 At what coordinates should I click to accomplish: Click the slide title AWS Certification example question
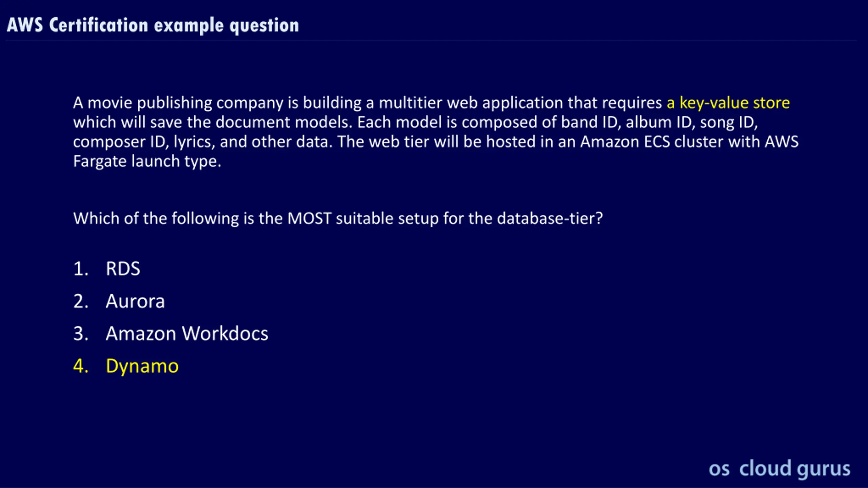click(x=153, y=25)
